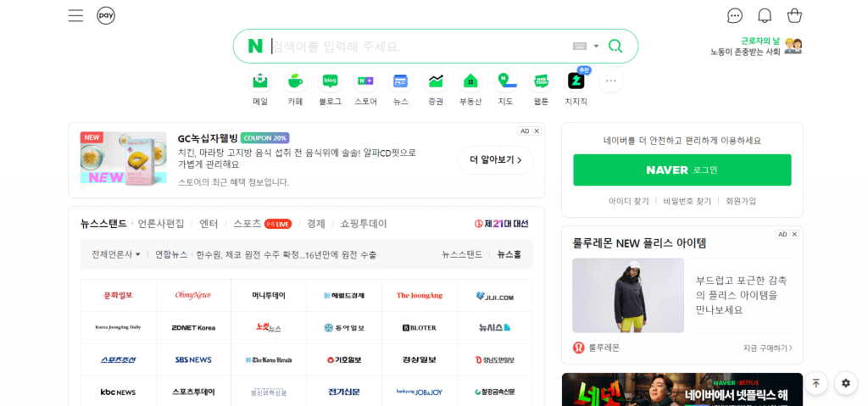Open Naver Pay icon
This screenshot has height=406, width=868.
106,15
